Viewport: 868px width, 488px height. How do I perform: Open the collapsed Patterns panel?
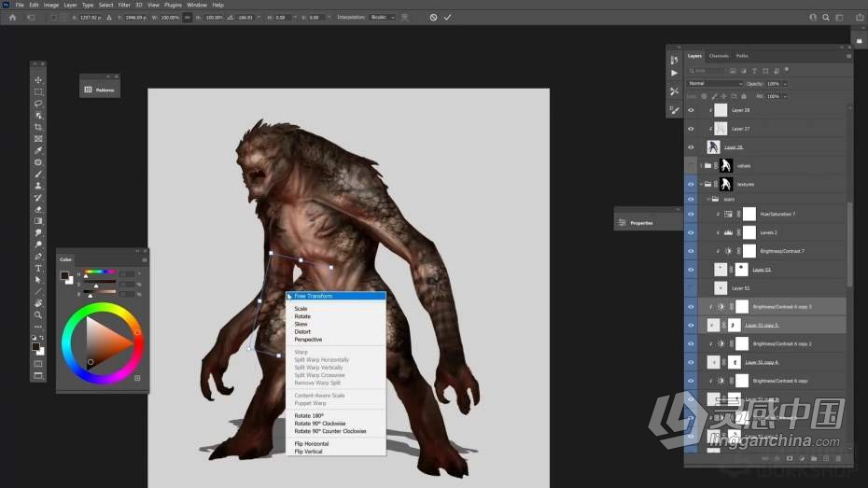100,89
